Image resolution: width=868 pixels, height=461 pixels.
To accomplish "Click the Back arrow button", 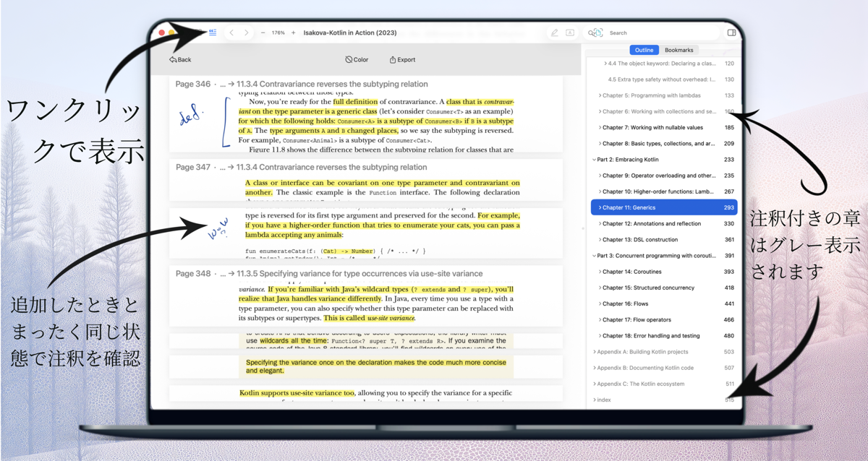I will click(x=180, y=60).
